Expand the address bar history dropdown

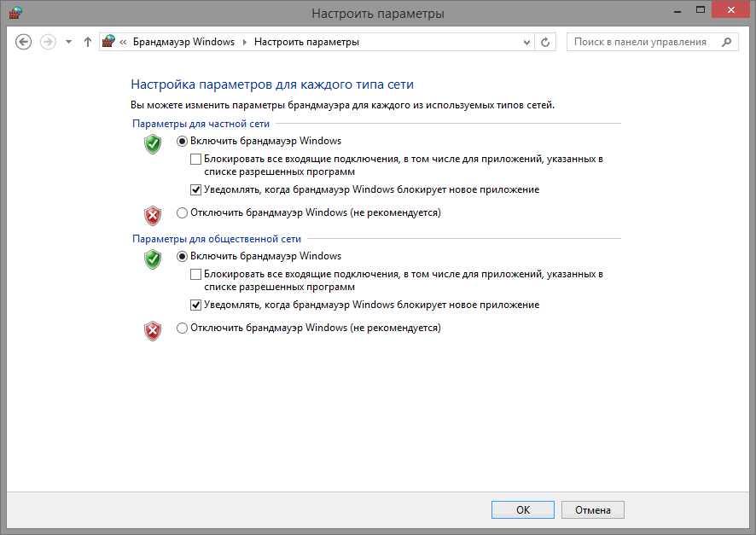(526, 42)
